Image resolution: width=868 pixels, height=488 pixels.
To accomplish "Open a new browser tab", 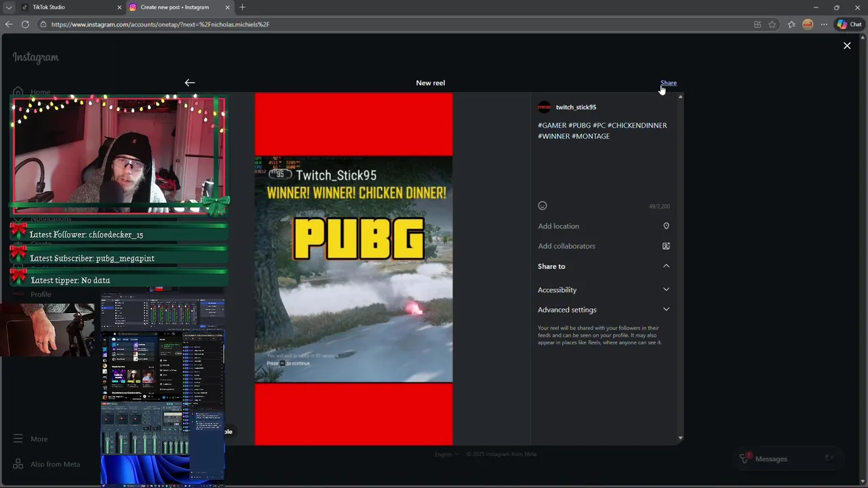I will pyautogui.click(x=242, y=7).
